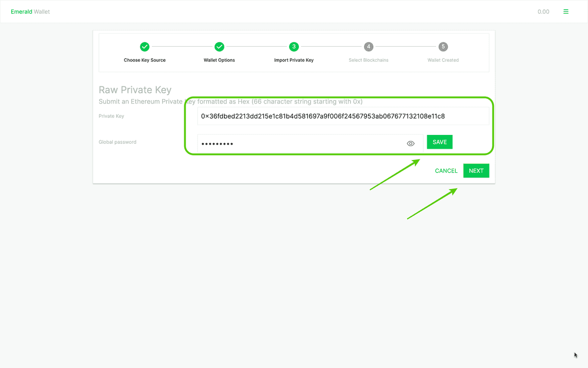Viewport: 588px width, 368px height.
Task: Click the checkmark icon above Wallet Options
Action: [x=219, y=47]
